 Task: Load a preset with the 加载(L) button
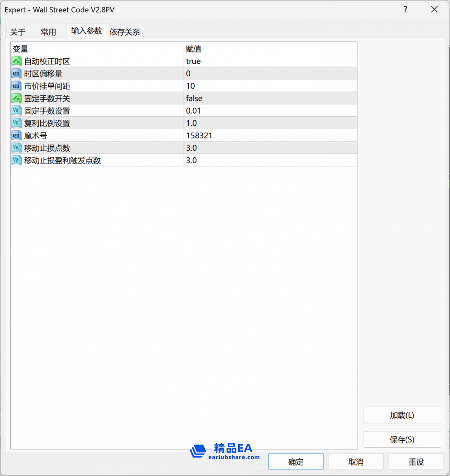pos(402,415)
